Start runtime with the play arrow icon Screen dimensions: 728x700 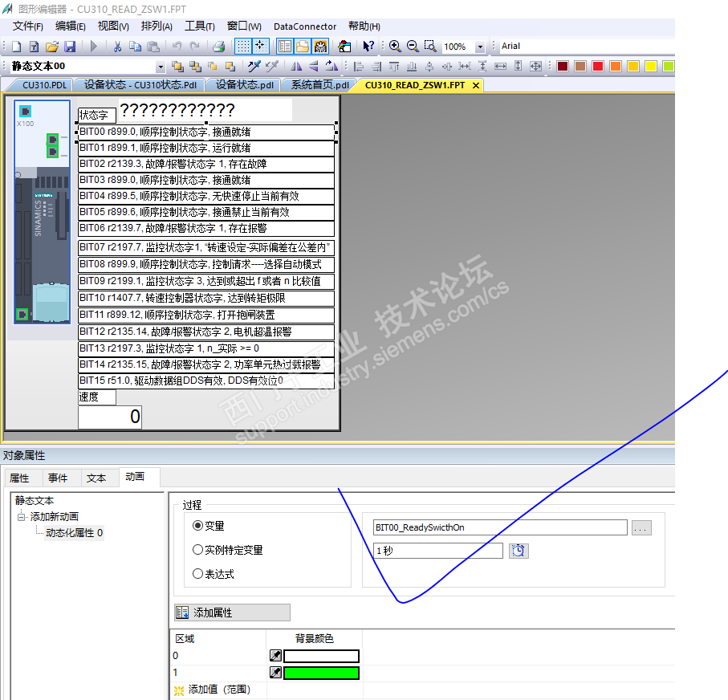coord(94,46)
